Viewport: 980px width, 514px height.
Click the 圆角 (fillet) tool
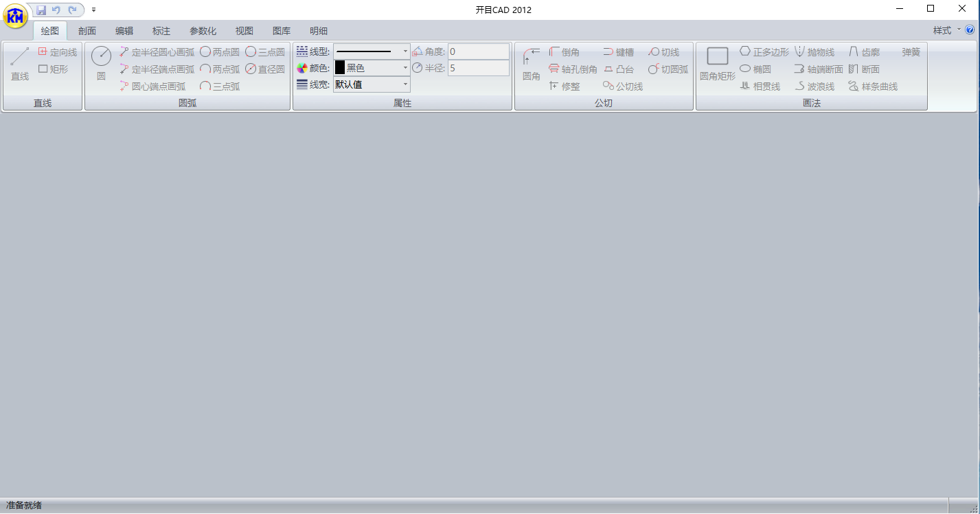(x=531, y=64)
